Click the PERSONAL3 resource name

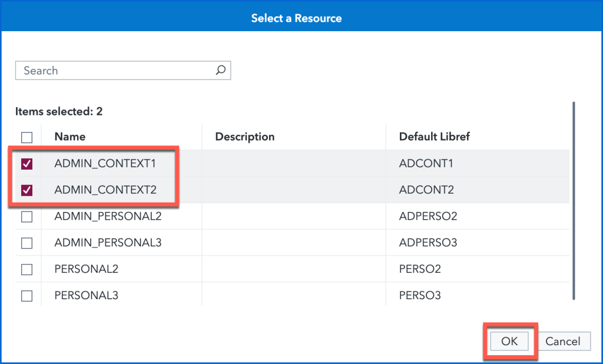tap(86, 296)
